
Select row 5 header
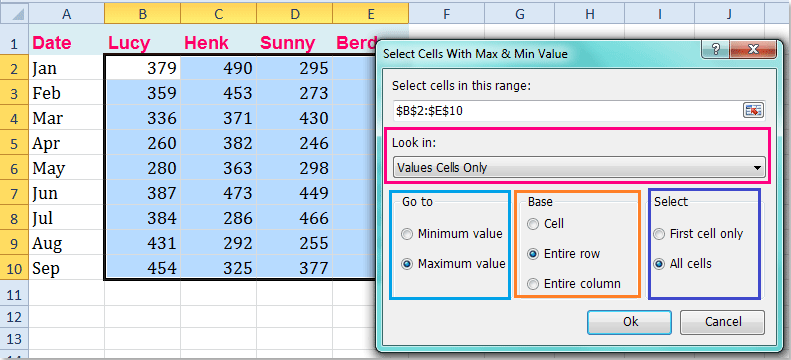coord(14,144)
